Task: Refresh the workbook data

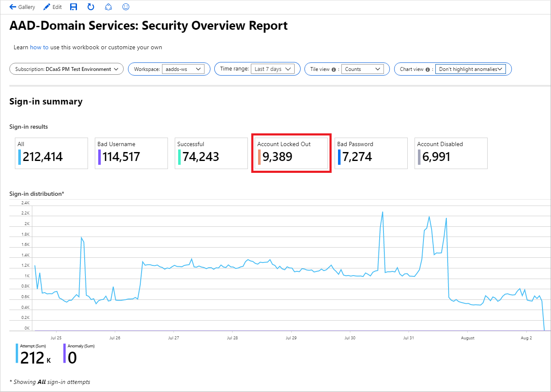Action: [91, 6]
